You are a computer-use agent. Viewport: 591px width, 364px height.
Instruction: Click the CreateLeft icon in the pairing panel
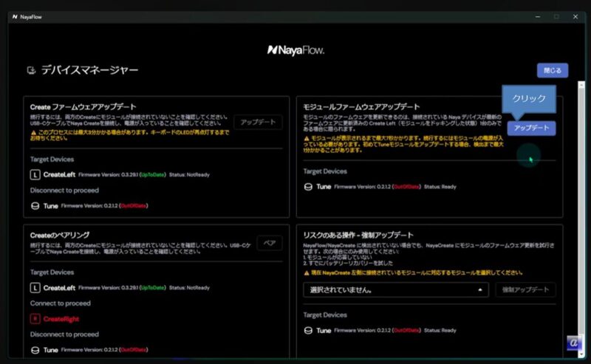[35, 288]
